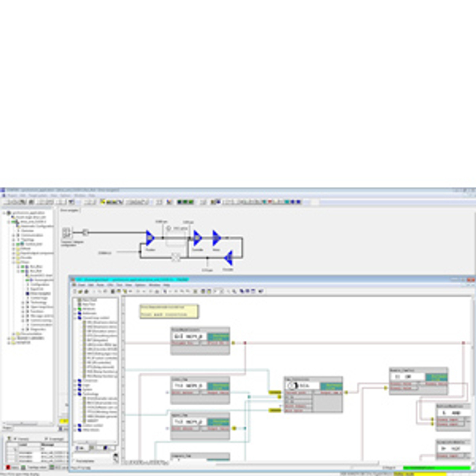Collapse the root project node in project tree
Viewport: 476px width, 476px height.
[4, 213]
